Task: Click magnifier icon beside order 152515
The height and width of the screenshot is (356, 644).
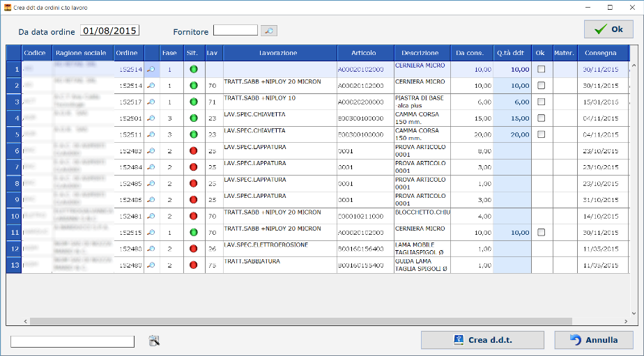Action: (151, 233)
